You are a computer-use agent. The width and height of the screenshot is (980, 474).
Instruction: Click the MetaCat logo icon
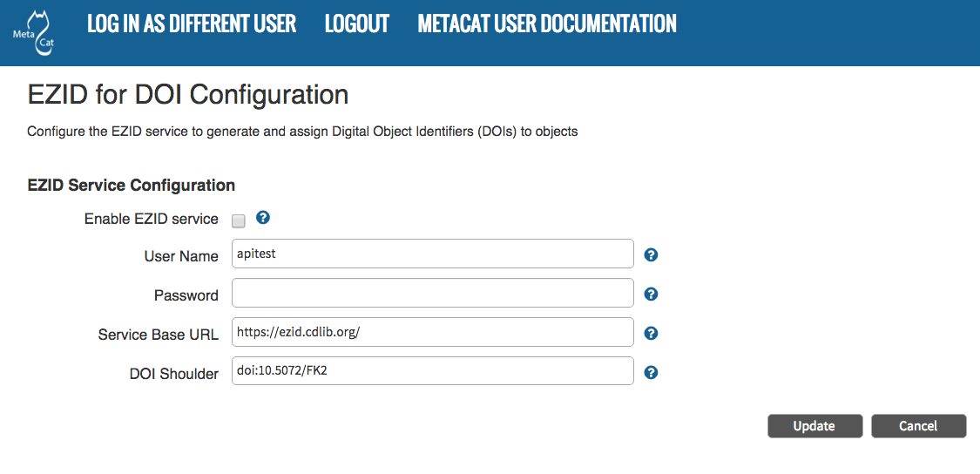point(33,33)
